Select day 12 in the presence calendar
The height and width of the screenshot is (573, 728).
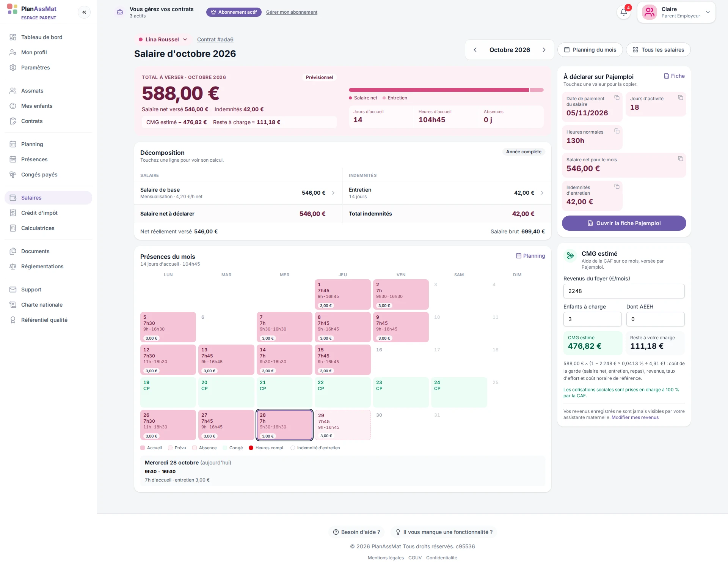(x=168, y=360)
